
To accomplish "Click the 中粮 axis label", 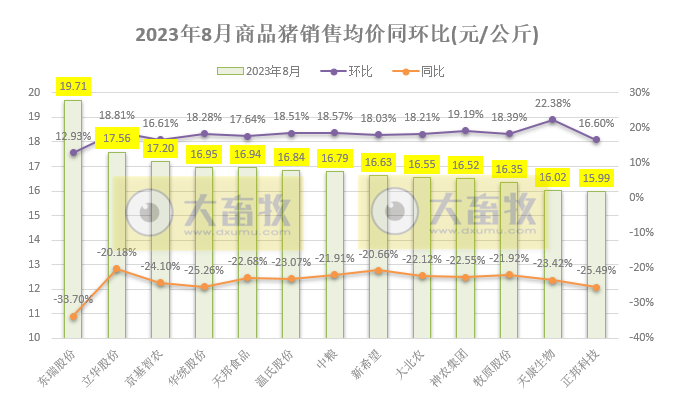I will click(x=327, y=359).
